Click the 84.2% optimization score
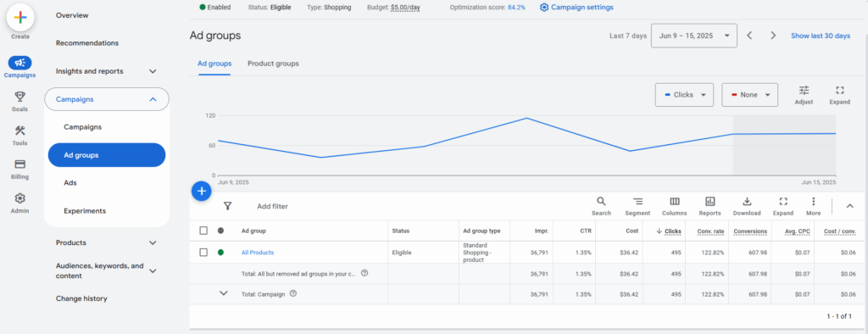This screenshot has height=334, width=868. tap(516, 7)
